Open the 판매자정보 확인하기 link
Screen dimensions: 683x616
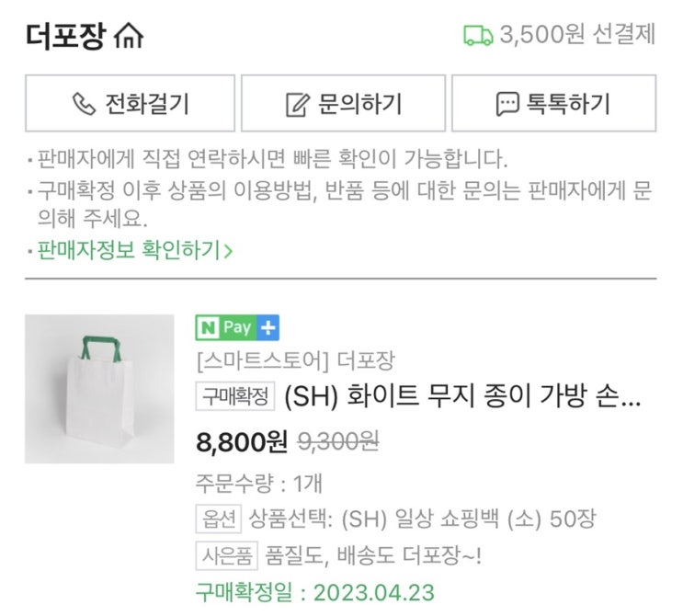point(129,249)
